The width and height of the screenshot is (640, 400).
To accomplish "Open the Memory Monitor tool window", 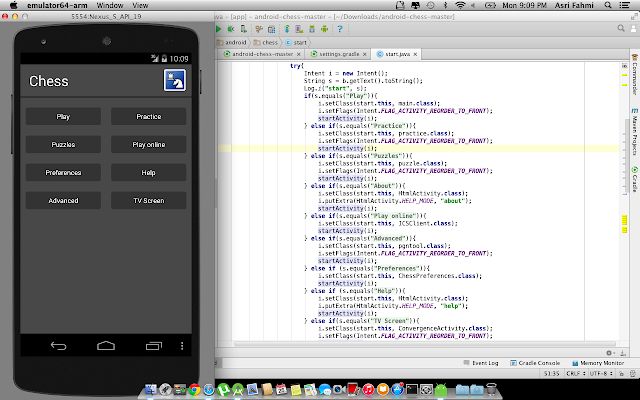I will pyautogui.click(x=598, y=363).
